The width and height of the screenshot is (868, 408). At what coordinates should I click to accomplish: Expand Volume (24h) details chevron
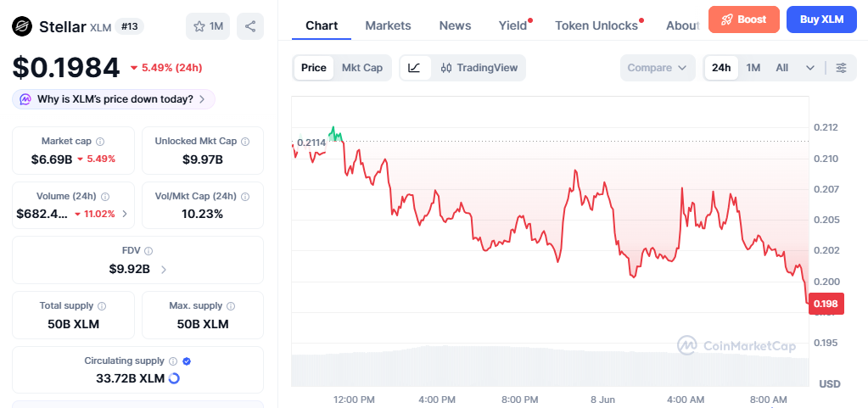[125, 214]
